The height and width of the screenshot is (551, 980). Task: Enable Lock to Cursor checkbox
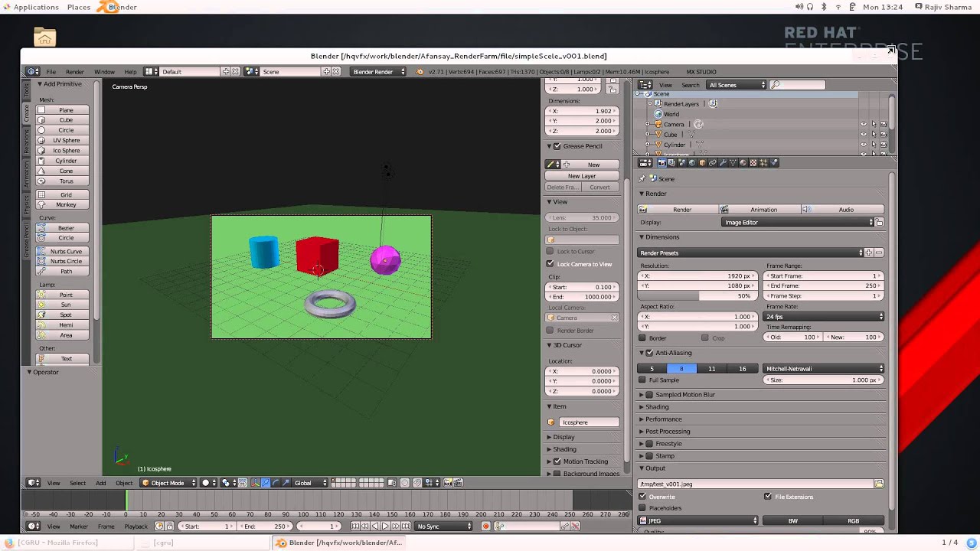(x=550, y=251)
